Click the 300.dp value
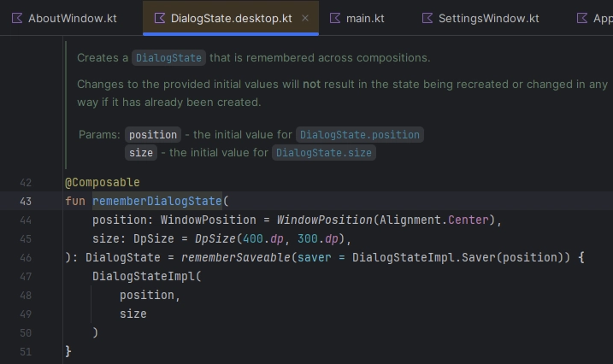Screen dimensions: 613x364 (318, 238)
